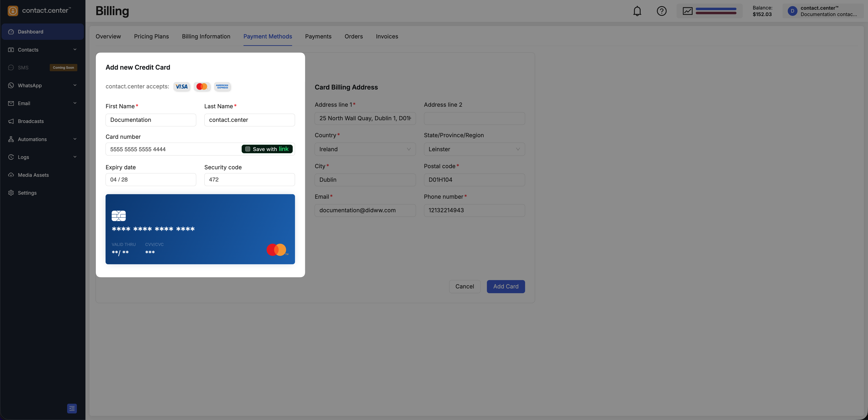
Task: Open the Country dropdown showing Ireland
Action: [365, 149]
